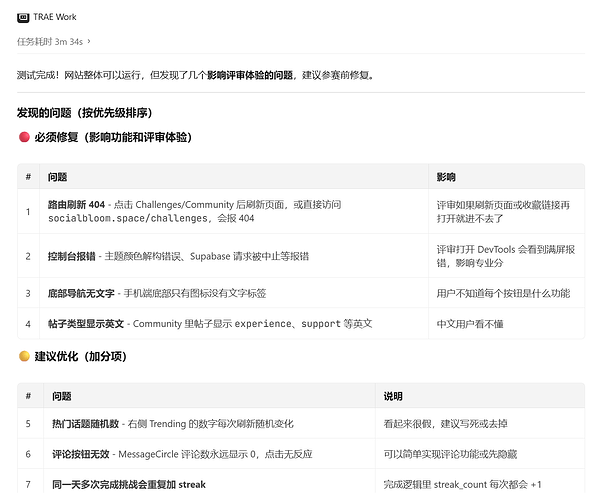The height and width of the screenshot is (500, 596).
Task: Click the 热门话题随机数 issue cell
Action: click(209, 424)
